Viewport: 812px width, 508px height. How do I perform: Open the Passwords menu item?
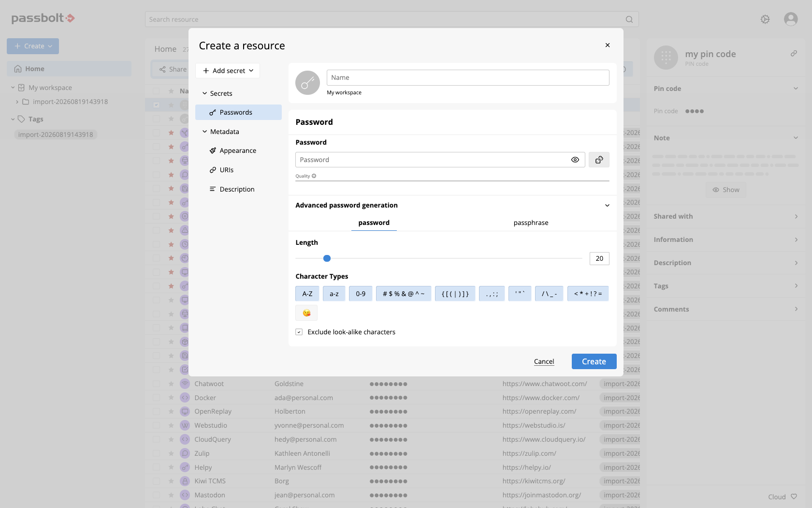[238, 112]
